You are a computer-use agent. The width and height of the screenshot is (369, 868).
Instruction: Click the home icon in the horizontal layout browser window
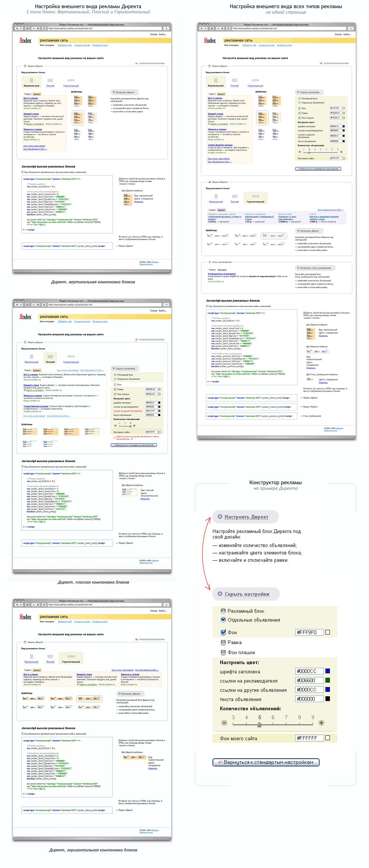27,605
